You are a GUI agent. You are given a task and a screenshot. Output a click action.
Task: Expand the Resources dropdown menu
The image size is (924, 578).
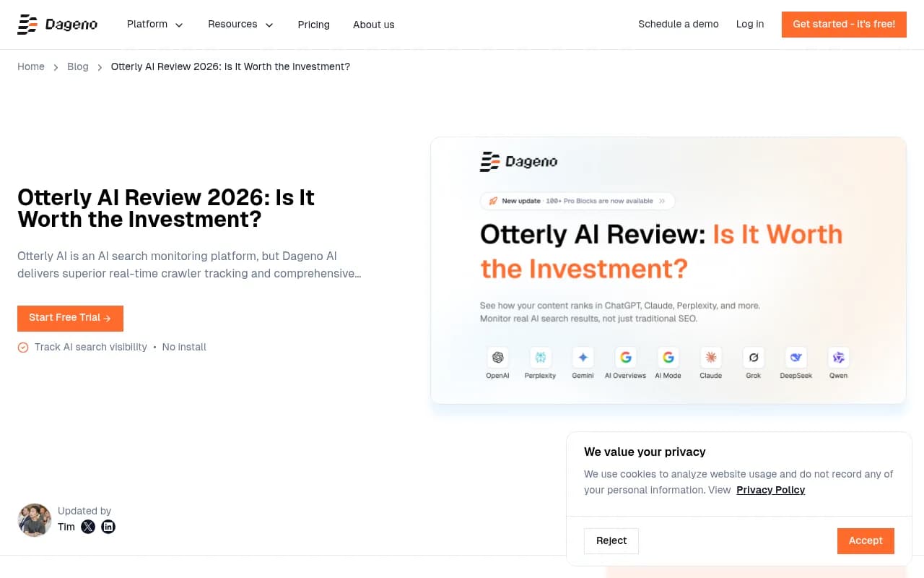click(x=240, y=25)
